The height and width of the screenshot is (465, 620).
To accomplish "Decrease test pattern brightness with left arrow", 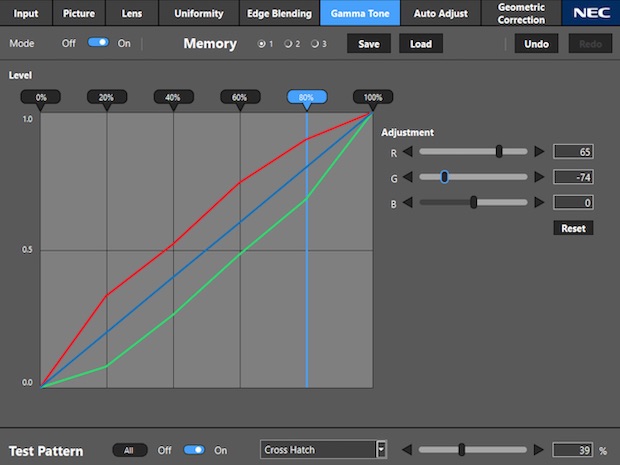I will coord(408,450).
